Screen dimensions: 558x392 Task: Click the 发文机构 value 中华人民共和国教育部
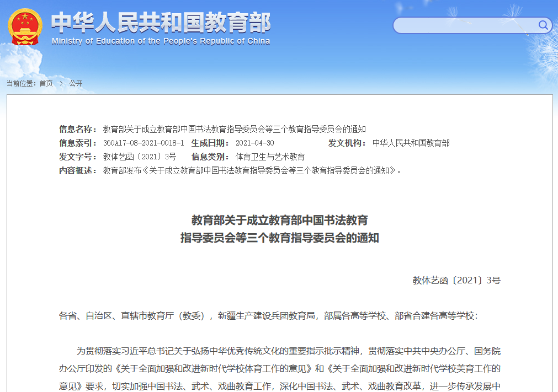click(x=411, y=143)
